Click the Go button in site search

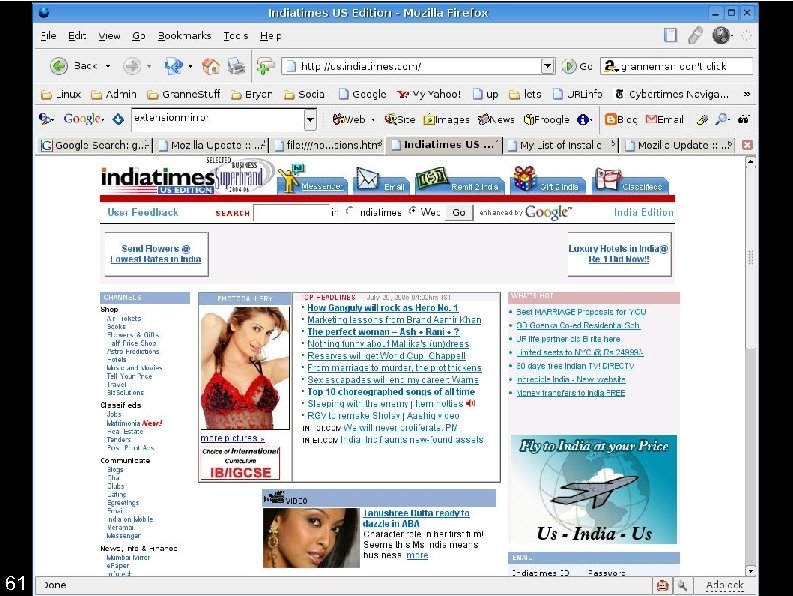[459, 212]
